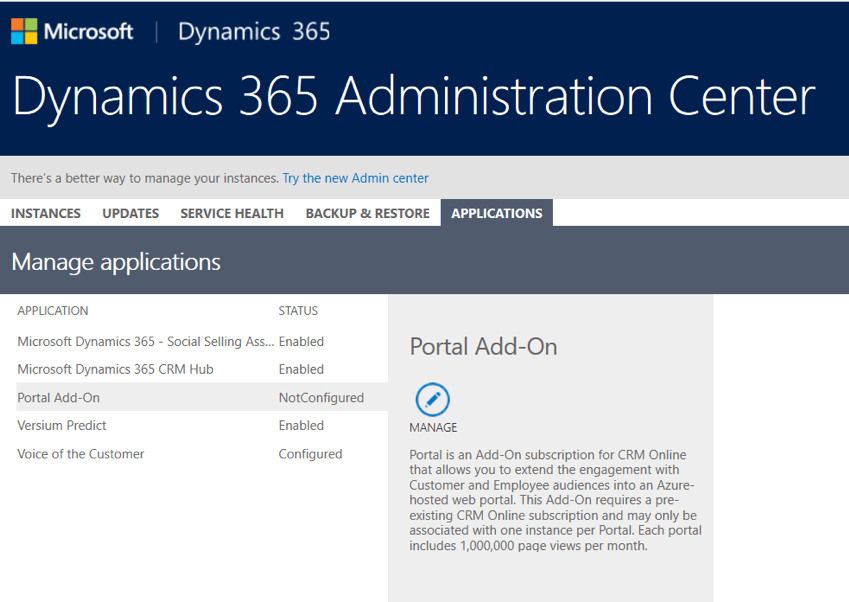
Task: Click the pencil Manage icon
Action: click(433, 400)
